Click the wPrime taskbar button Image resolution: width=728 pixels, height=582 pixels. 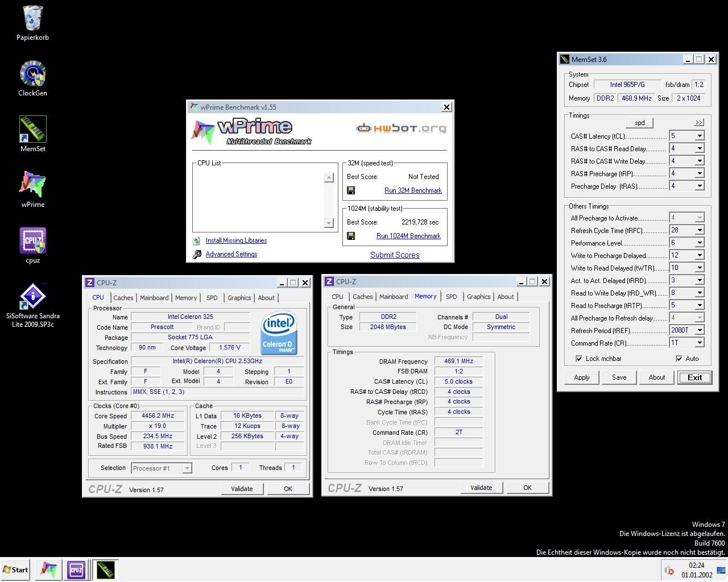click(x=48, y=569)
